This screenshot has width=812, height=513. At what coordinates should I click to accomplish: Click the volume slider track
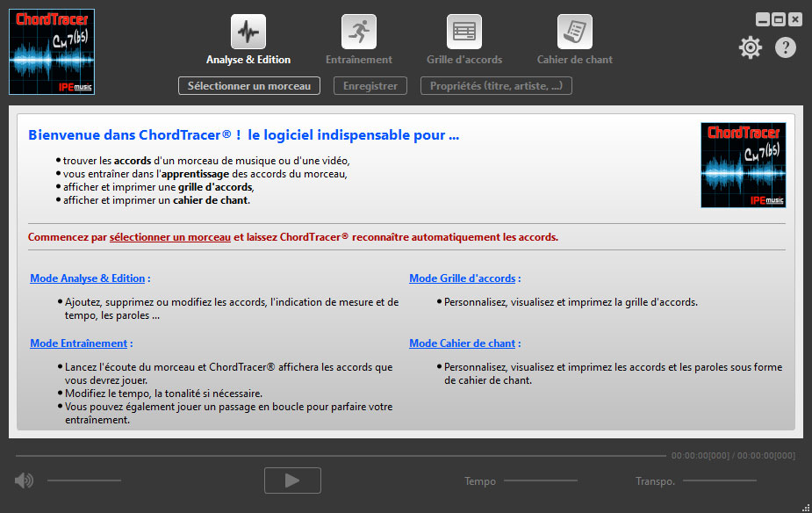pyautogui.click(x=84, y=480)
